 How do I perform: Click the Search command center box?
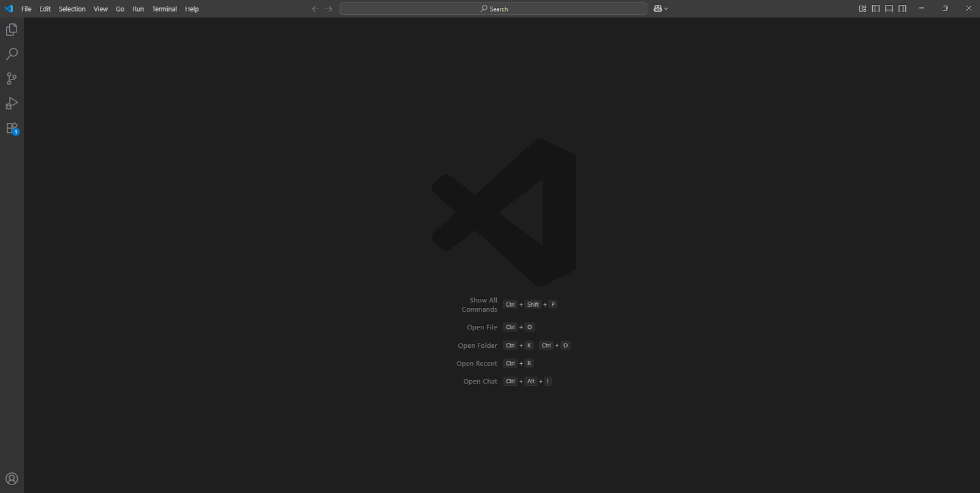point(494,9)
